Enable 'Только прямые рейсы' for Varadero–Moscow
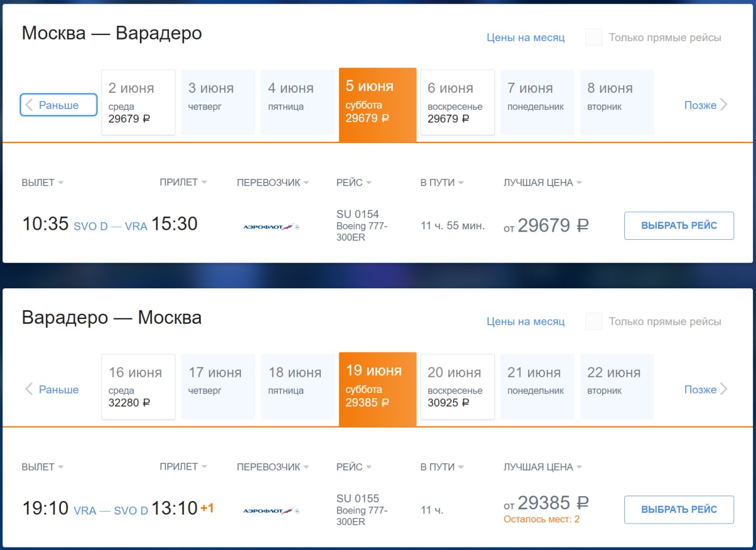Image resolution: width=756 pixels, height=550 pixels. (x=594, y=321)
